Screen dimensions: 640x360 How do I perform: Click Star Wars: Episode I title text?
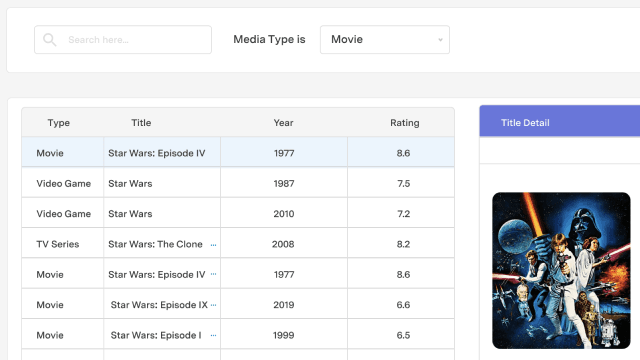156,335
